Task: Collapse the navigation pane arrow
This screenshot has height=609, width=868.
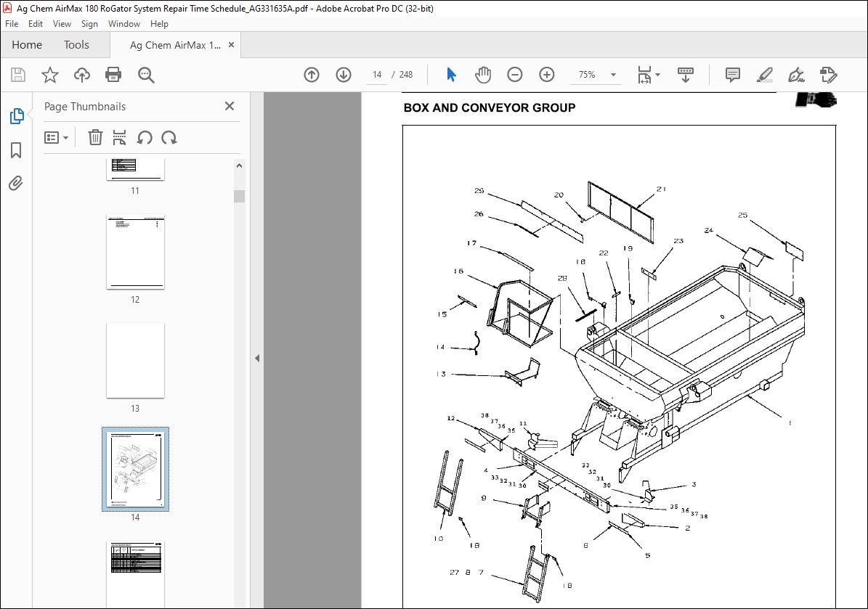Action: [257, 359]
